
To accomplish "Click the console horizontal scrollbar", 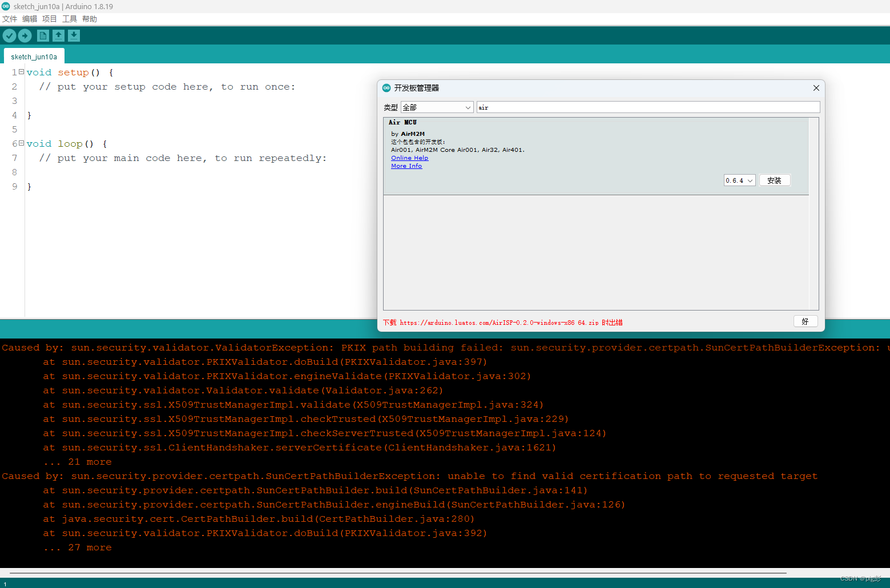I will click(x=398, y=573).
